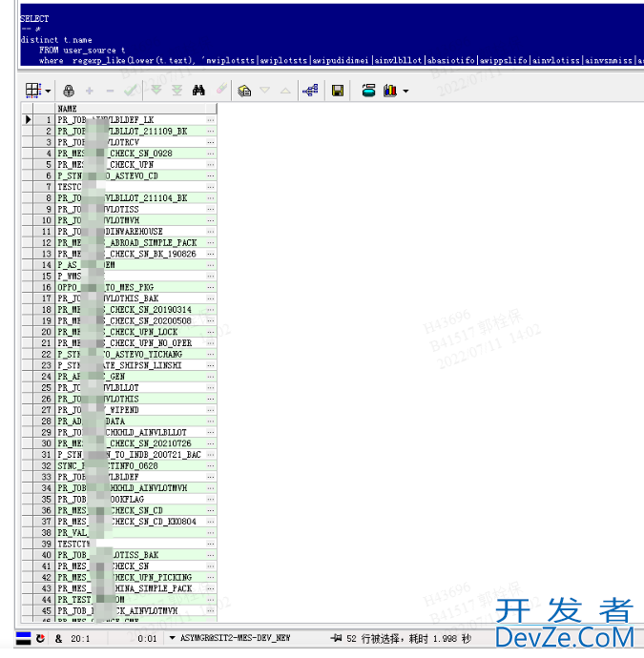Click the query by example icon

click(244, 91)
